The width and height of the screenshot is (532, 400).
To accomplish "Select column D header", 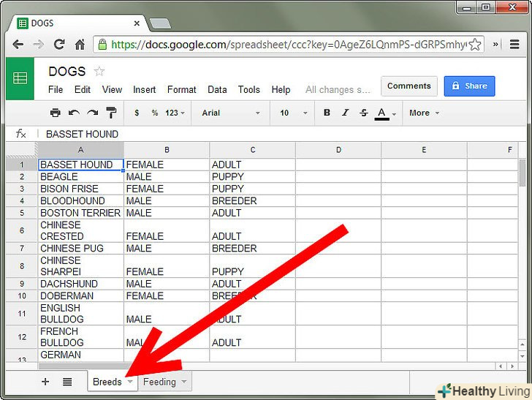I will click(338, 150).
